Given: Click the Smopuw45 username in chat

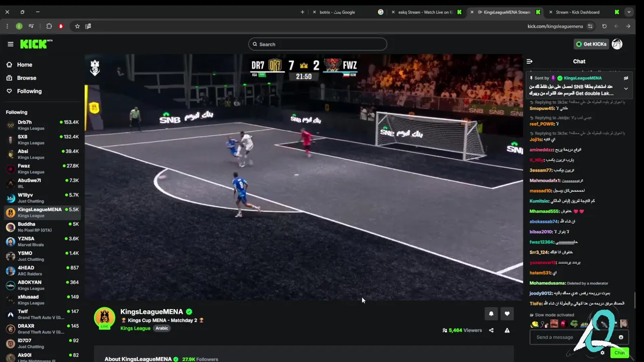Looking at the screenshot, I should (542, 108).
